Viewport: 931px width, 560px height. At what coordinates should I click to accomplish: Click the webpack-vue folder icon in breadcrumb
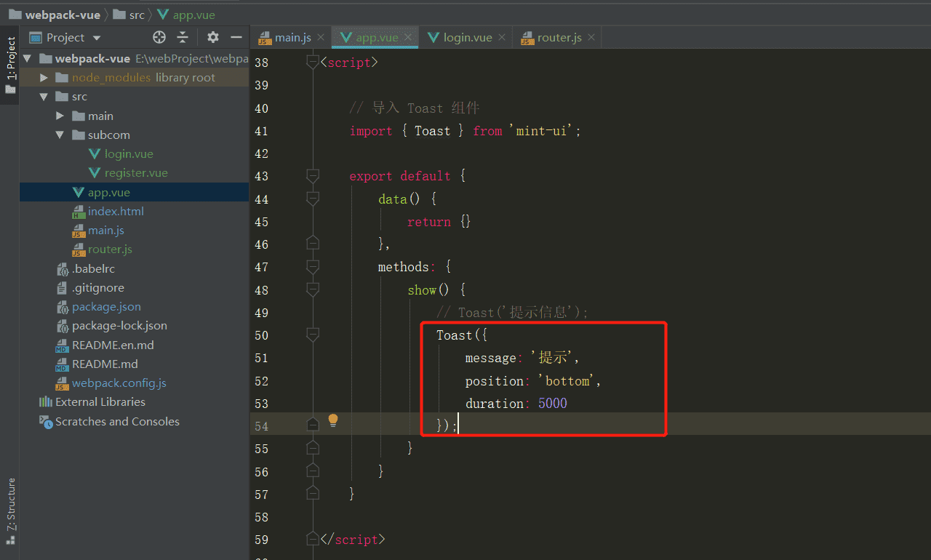15,15
